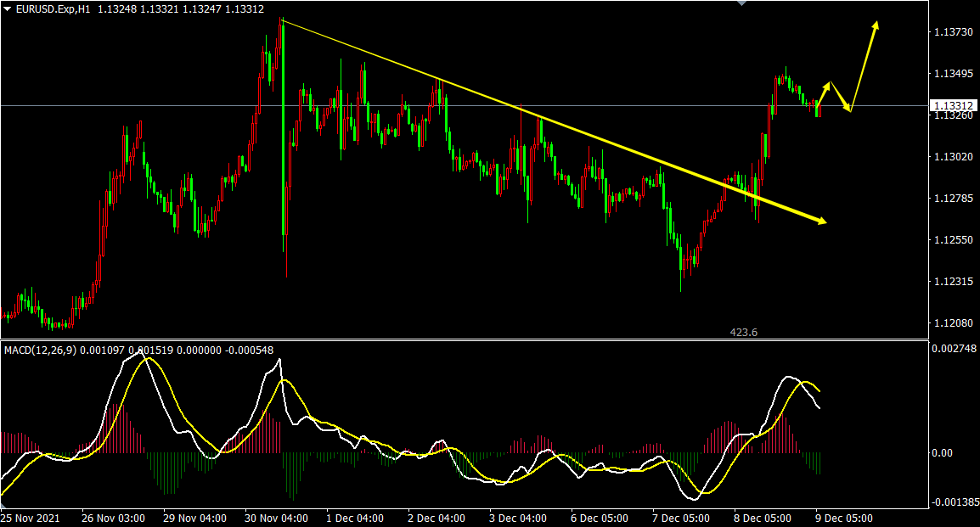This screenshot has height=527, width=980.
Task: Click the small yellow up arrow near current price
Action: pyautogui.click(x=824, y=91)
